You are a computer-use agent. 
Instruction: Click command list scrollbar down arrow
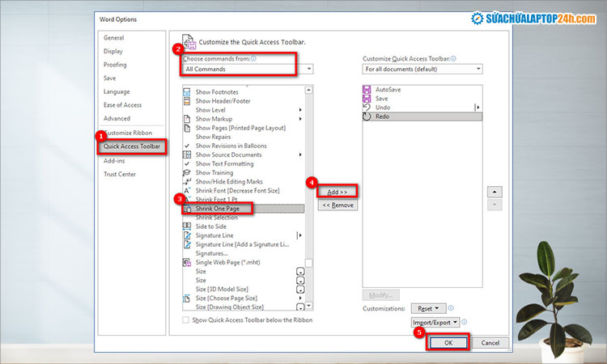(308, 306)
